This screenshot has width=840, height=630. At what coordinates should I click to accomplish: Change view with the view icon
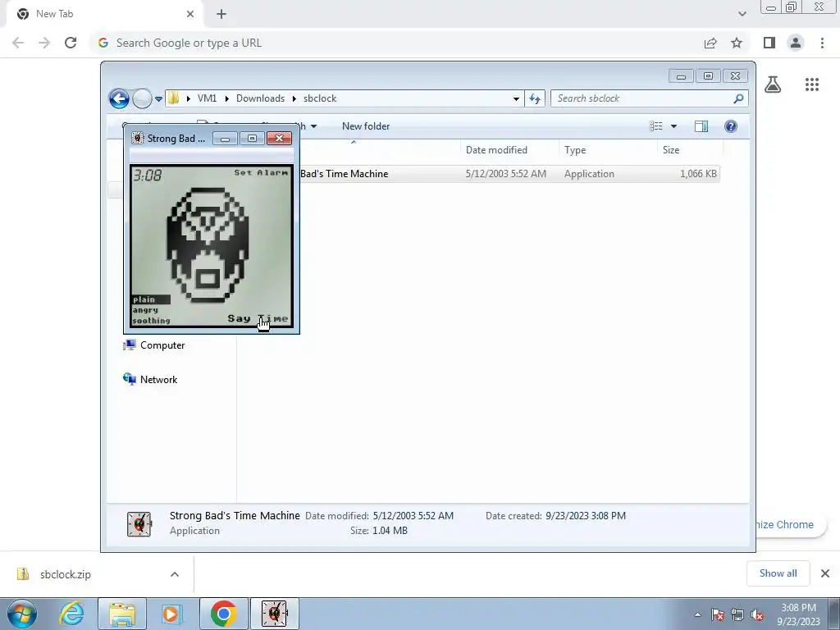click(656, 126)
